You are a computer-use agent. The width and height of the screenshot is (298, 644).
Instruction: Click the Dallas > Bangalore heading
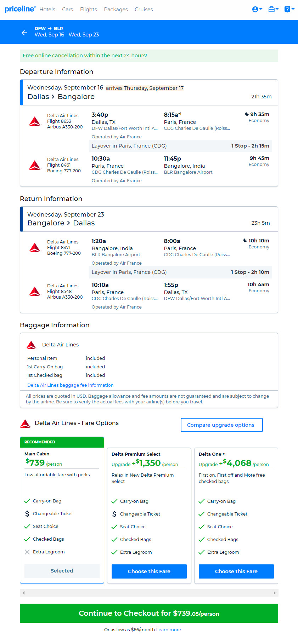click(x=61, y=97)
